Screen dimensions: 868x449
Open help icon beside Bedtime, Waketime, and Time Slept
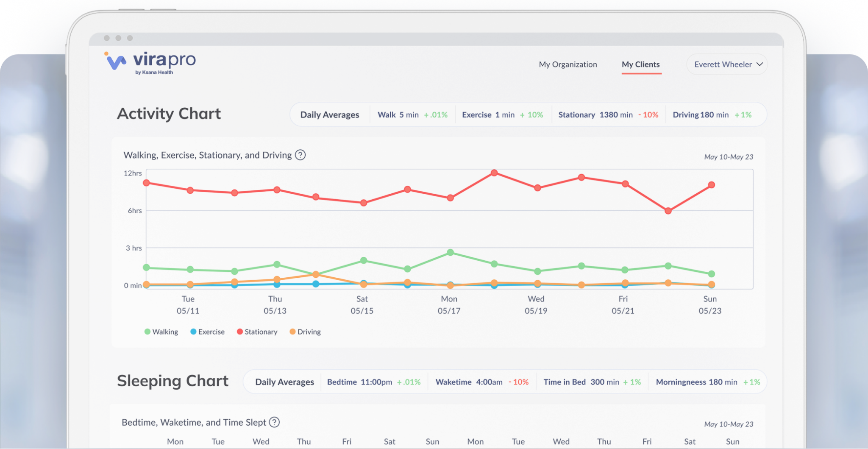tap(274, 422)
